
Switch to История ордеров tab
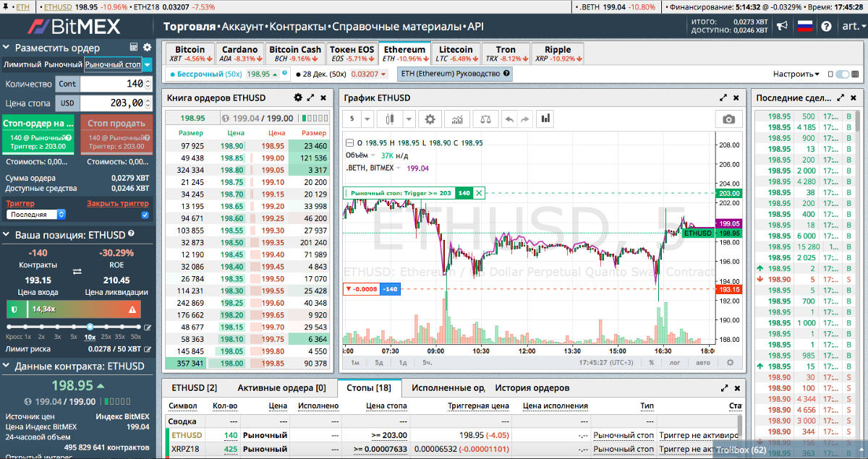coord(532,388)
